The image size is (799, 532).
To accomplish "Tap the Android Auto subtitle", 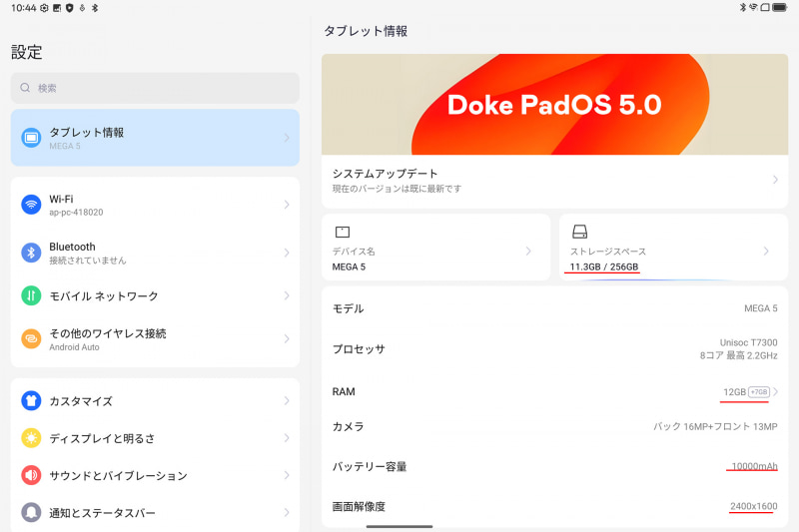I will click(x=74, y=347).
